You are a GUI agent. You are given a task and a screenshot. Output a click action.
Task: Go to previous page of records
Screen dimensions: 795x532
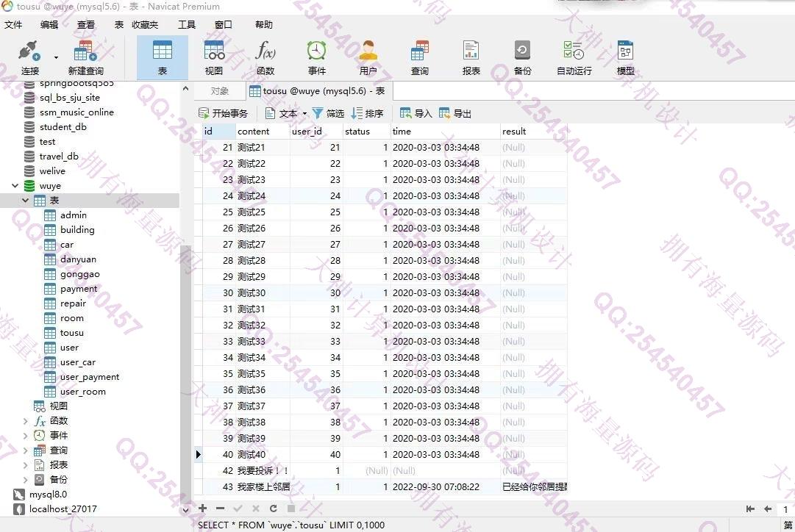[768, 508]
